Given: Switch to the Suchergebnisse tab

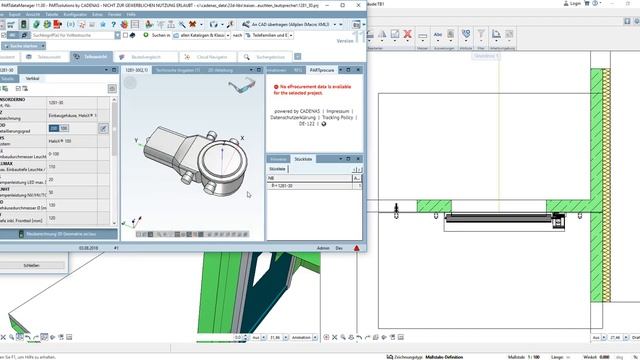Looking at the screenshot, I should 265,57.
